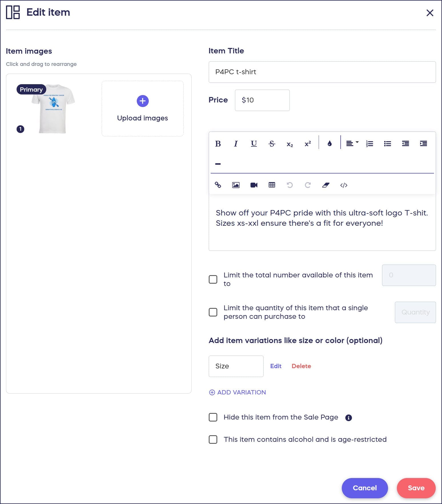Click the Item Title field
Screen dimensions: 442x504
coord(322,72)
